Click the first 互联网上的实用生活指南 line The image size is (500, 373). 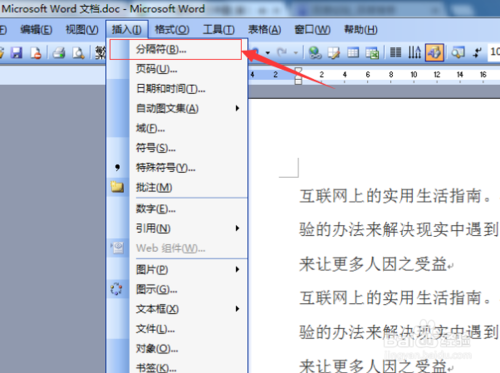pos(390,196)
